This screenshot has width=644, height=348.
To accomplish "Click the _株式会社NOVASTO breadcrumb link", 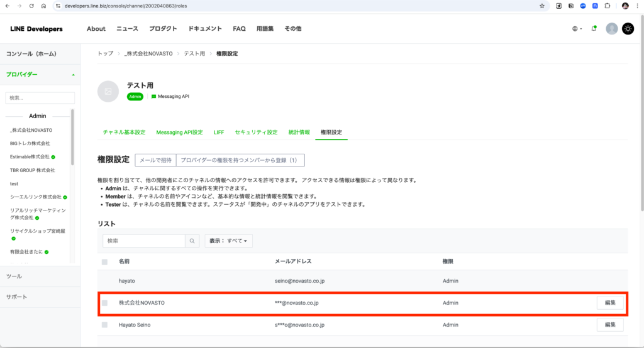I will click(x=148, y=54).
